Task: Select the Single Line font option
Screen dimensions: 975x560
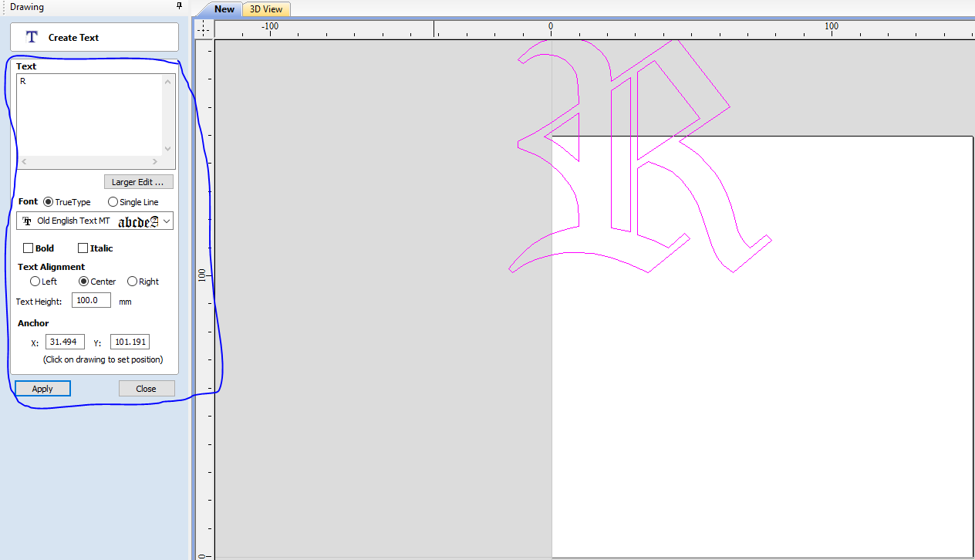Action: (113, 201)
